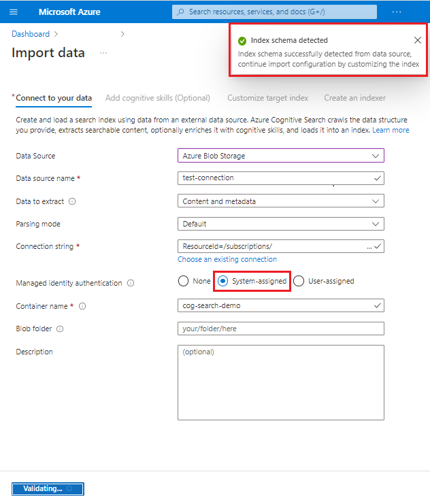This screenshot has height=504, width=430.
Task: Select the System-assigned radio button
Action: pyautogui.click(x=223, y=282)
